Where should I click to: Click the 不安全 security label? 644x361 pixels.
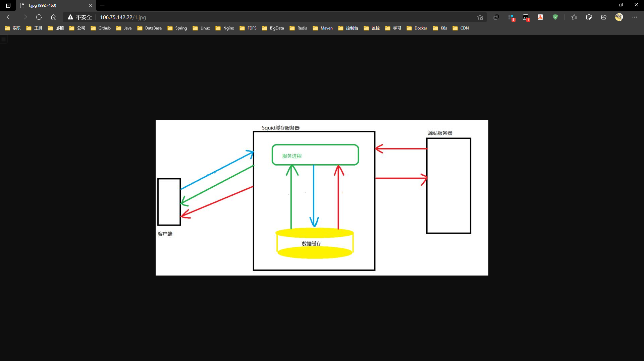coord(84,17)
